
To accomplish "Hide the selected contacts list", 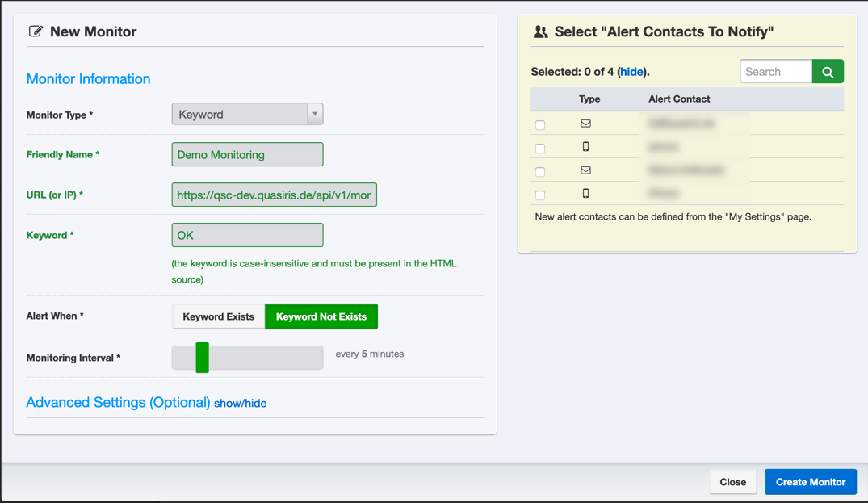I will (x=631, y=72).
